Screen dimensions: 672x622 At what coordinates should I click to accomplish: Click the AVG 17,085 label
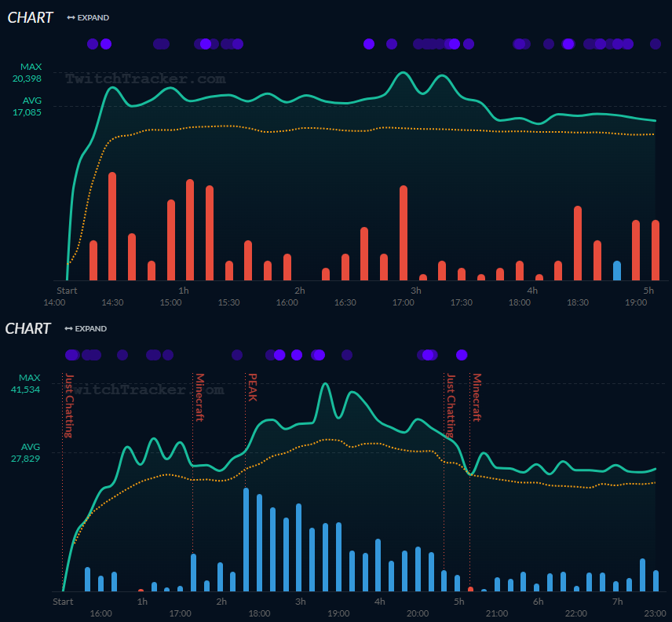pos(27,106)
